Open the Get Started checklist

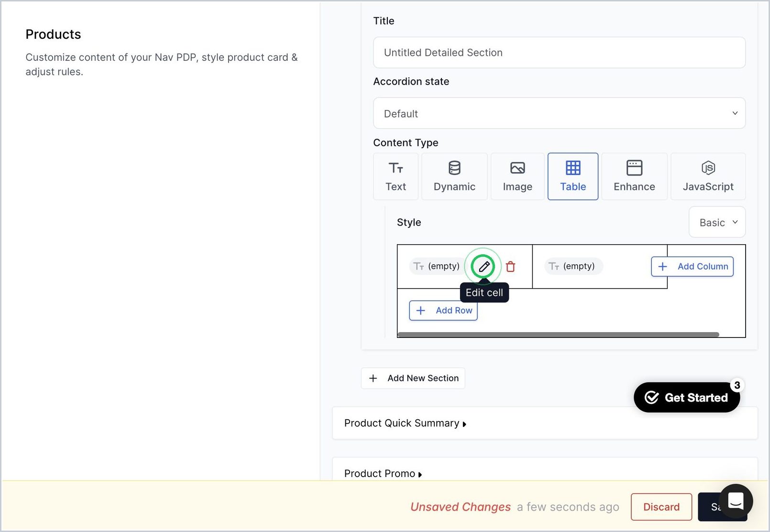(x=686, y=397)
